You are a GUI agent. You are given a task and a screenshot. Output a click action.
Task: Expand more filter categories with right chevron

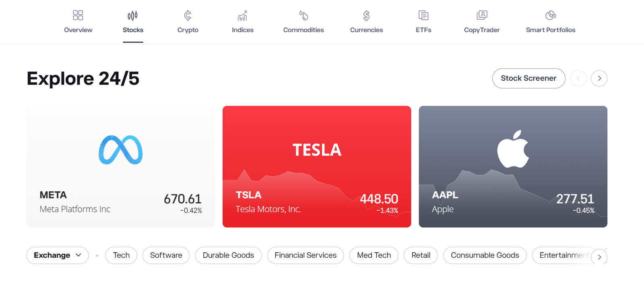click(599, 257)
